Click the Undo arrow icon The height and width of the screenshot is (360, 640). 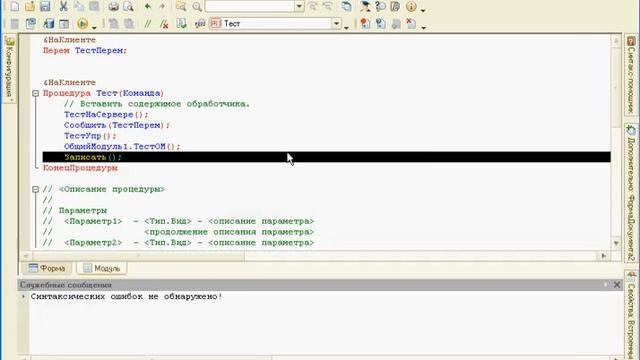coord(148,6)
